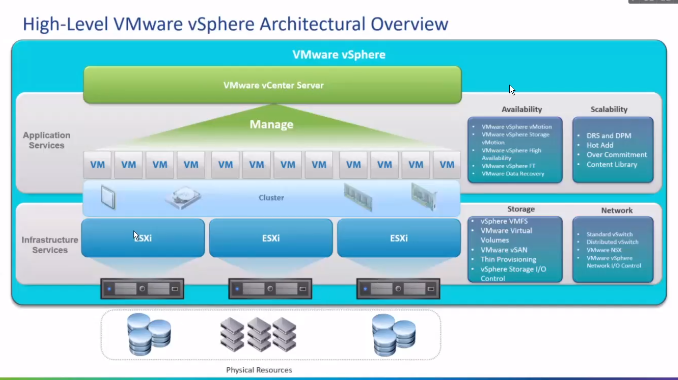
Task: Click the 'VMware vSphere Storage vMotion' bullet
Action: pos(515,138)
